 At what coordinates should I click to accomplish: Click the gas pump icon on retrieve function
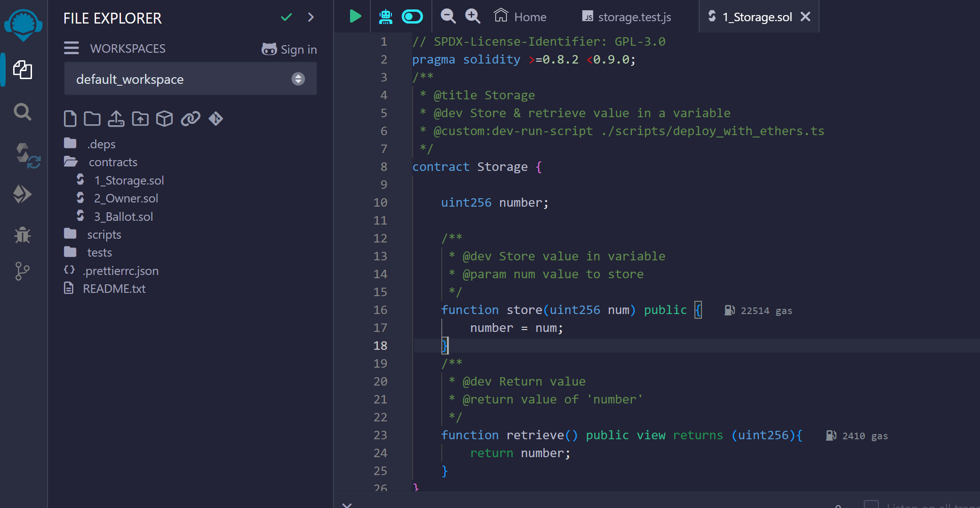point(831,435)
